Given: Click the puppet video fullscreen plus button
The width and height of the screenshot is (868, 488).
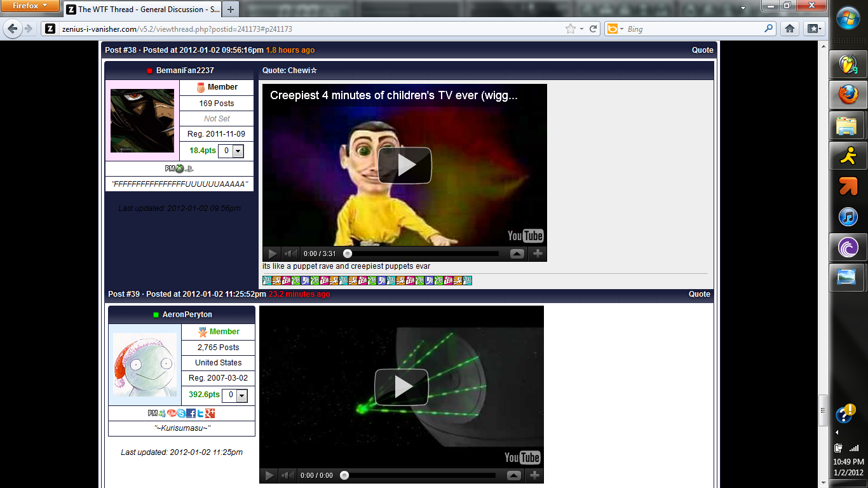Looking at the screenshot, I should [x=538, y=254].
